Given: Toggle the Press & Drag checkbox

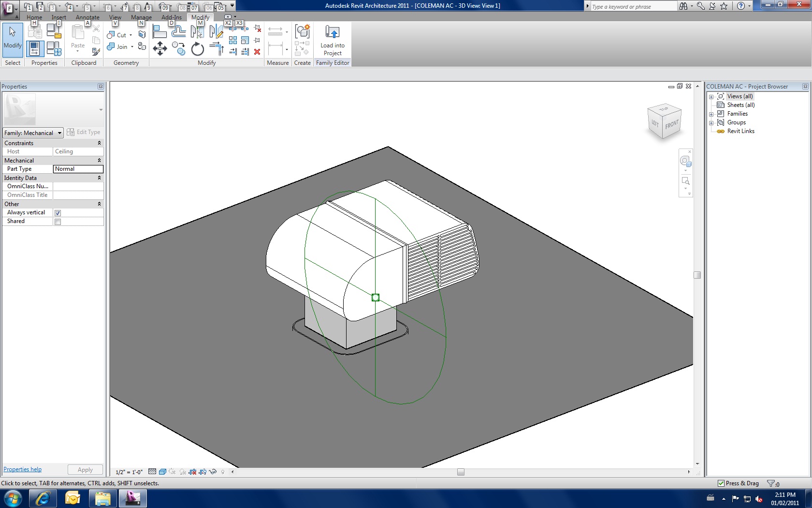Looking at the screenshot, I should [x=721, y=483].
